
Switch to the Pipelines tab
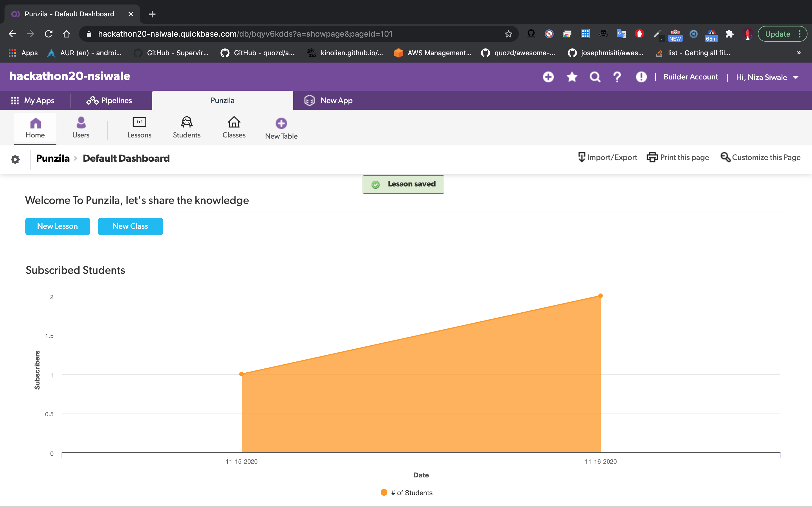(109, 101)
